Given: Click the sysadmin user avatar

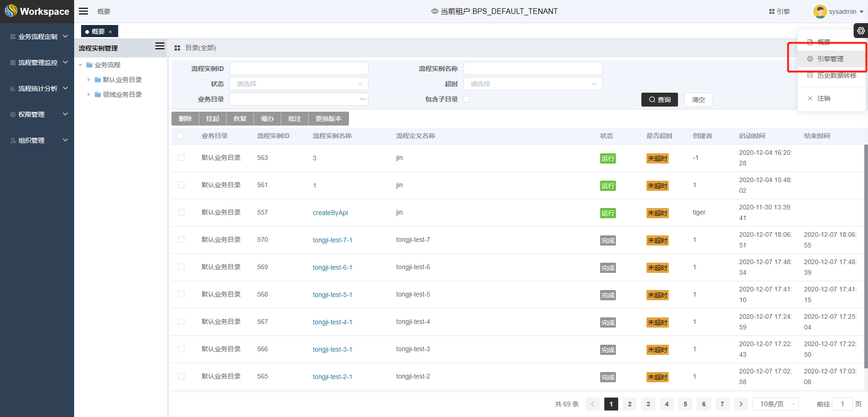Looking at the screenshot, I should pyautogui.click(x=820, y=12).
